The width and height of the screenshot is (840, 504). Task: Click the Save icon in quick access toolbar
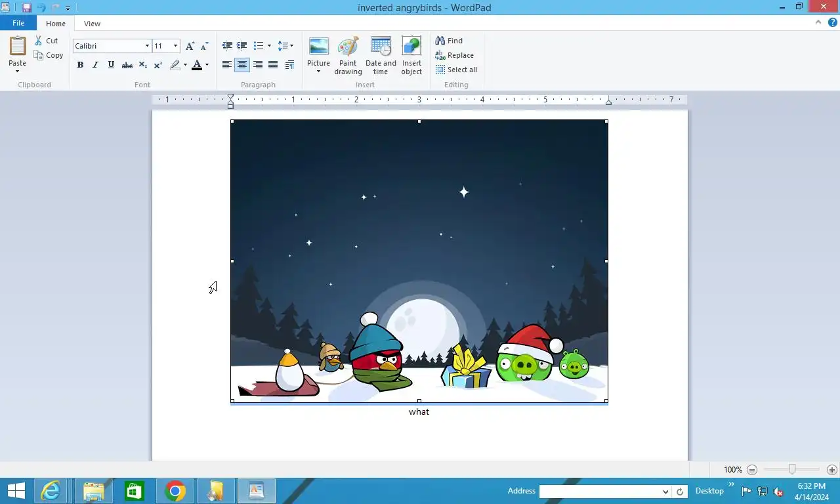click(x=27, y=8)
